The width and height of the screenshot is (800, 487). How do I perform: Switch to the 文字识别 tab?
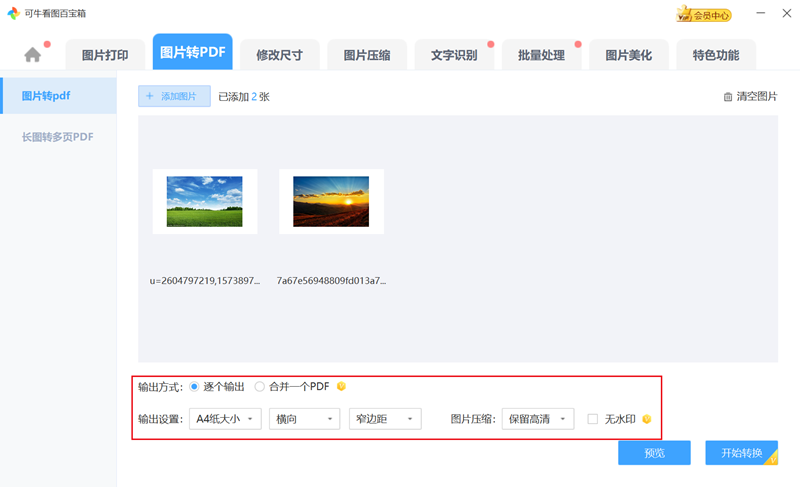pyautogui.click(x=454, y=55)
